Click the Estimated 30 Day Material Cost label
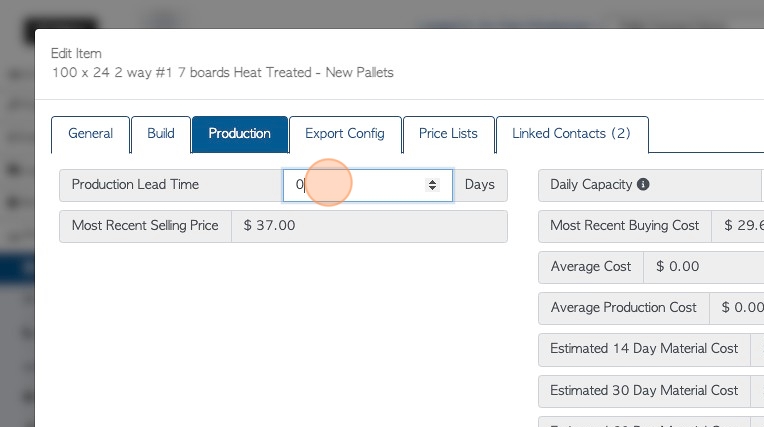Image resolution: width=764 pixels, height=427 pixels. [644, 390]
